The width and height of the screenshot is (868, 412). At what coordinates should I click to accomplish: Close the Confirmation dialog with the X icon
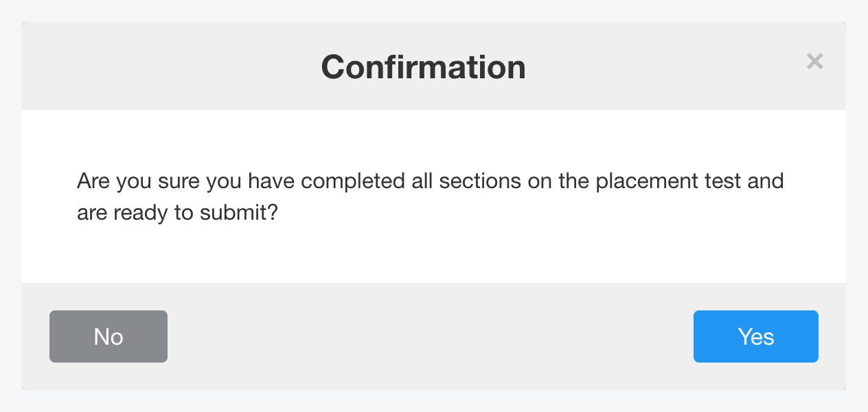(814, 62)
